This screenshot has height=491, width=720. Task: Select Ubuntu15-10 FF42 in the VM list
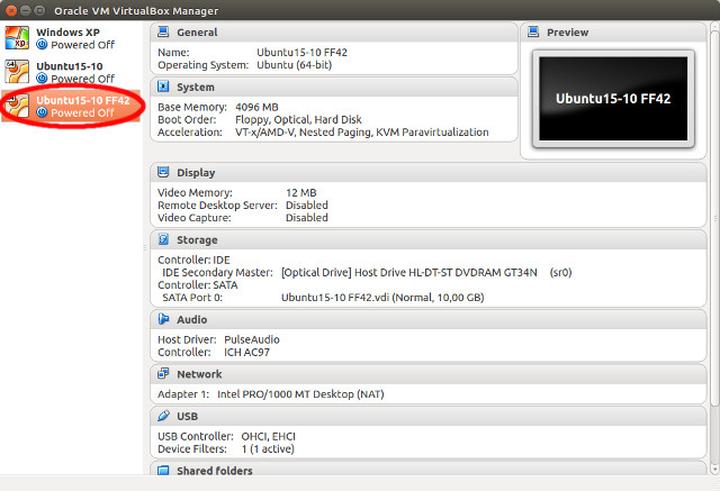(x=72, y=106)
